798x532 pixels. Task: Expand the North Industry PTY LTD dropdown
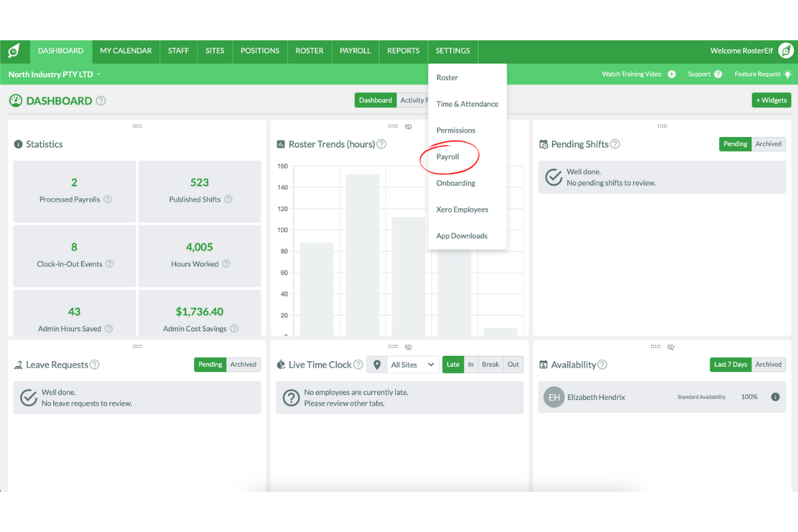tap(98, 74)
